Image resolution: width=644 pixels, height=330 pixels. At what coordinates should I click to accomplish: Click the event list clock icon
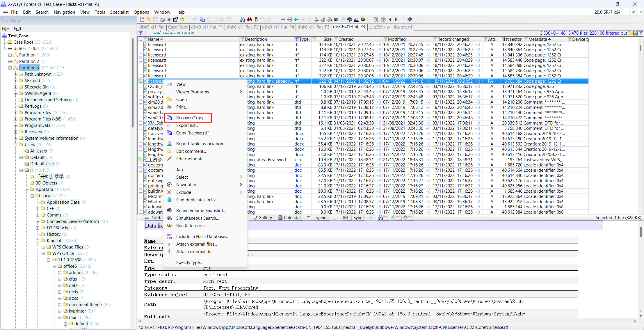(396, 218)
